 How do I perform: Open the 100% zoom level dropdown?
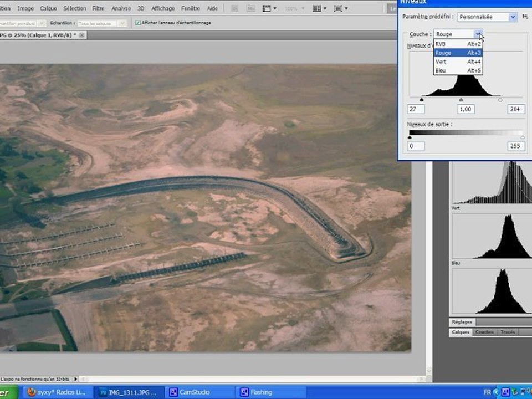(294, 8)
